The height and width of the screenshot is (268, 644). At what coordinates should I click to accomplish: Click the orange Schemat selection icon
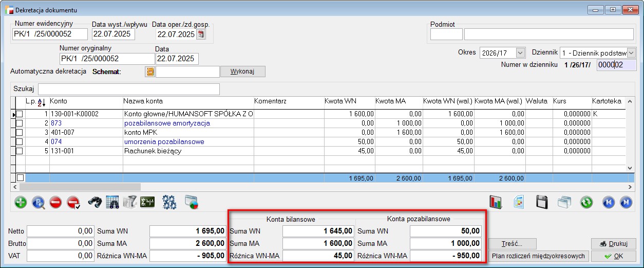(150, 72)
